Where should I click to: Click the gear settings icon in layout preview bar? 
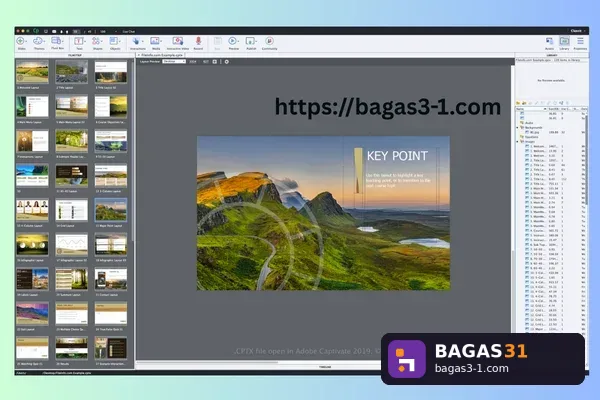(227, 62)
